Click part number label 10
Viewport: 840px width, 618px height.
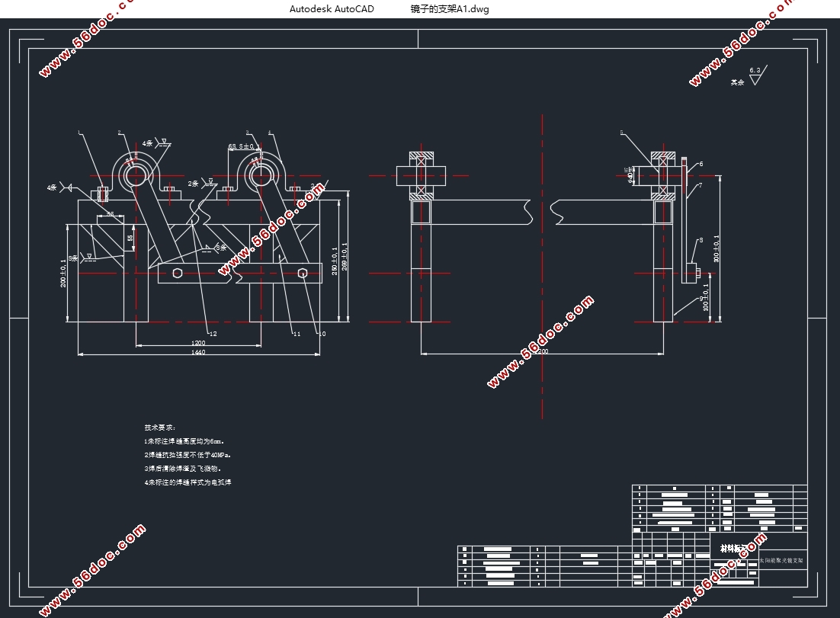pyautogui.click(x=322, y=334)
